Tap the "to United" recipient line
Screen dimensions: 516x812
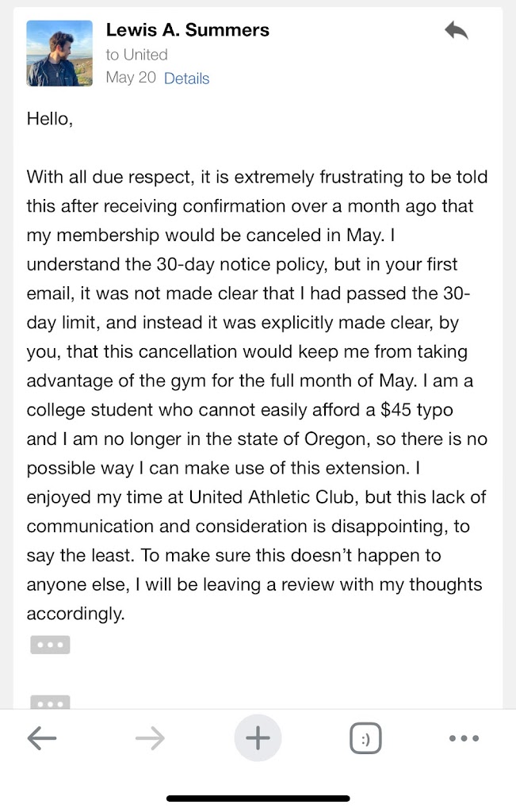click(x=136, y=55)
